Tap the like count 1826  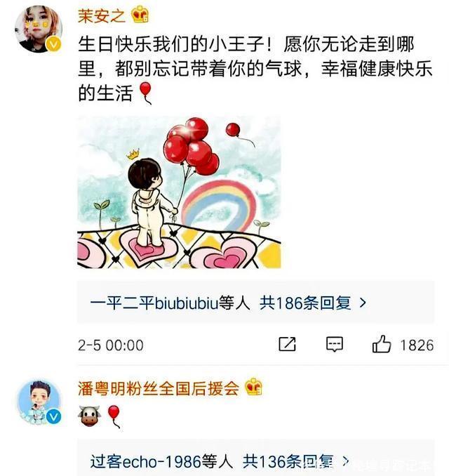point(417,345)
